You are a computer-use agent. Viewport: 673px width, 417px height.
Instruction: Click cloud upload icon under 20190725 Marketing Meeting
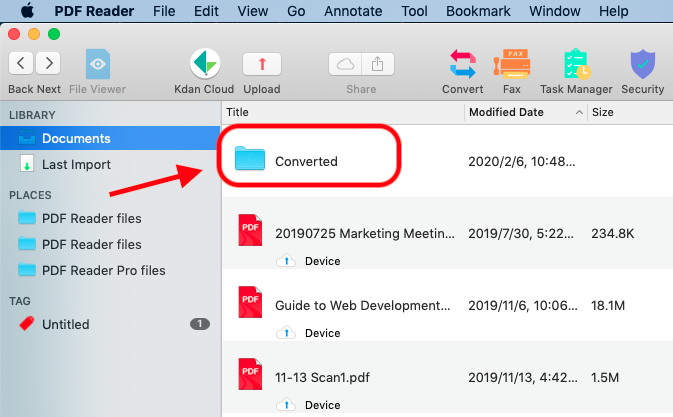coord(286,260)
